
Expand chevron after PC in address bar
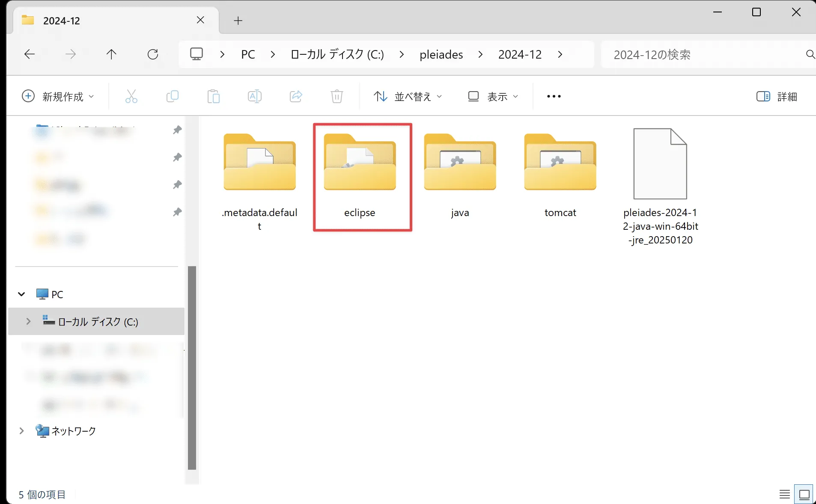(x=273, y=54)
